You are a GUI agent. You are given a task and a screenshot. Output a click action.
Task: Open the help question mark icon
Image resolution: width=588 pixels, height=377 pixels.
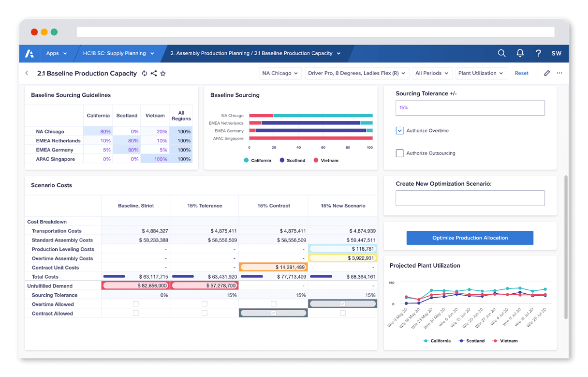click(x=538, y=53)
